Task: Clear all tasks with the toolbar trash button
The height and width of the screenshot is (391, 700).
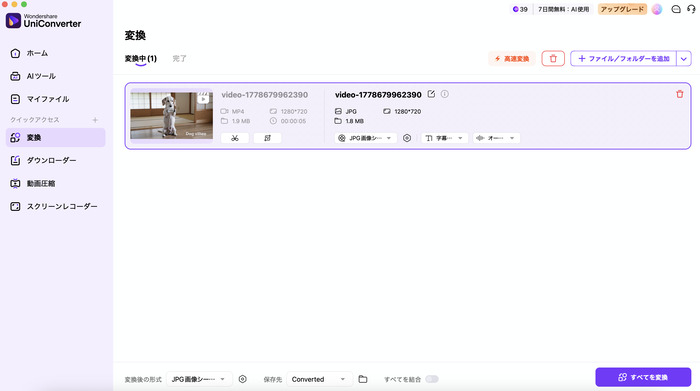Action: coord(553,58)
